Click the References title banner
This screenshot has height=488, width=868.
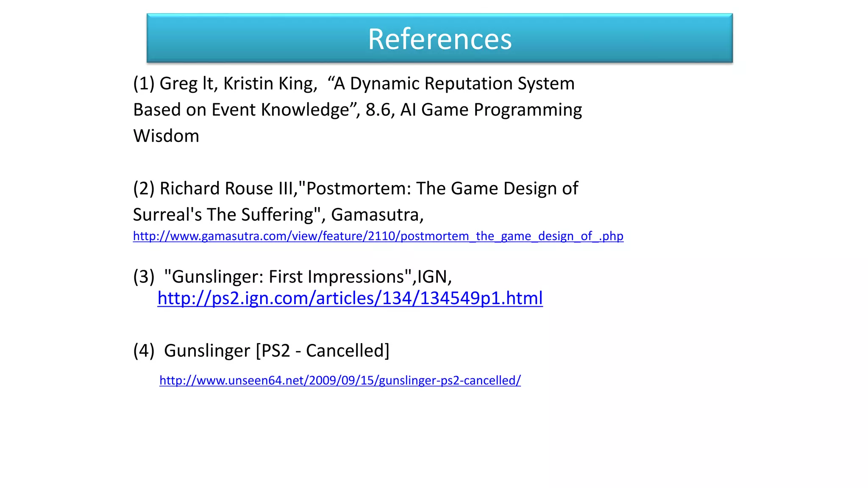(x=440, y=39)
